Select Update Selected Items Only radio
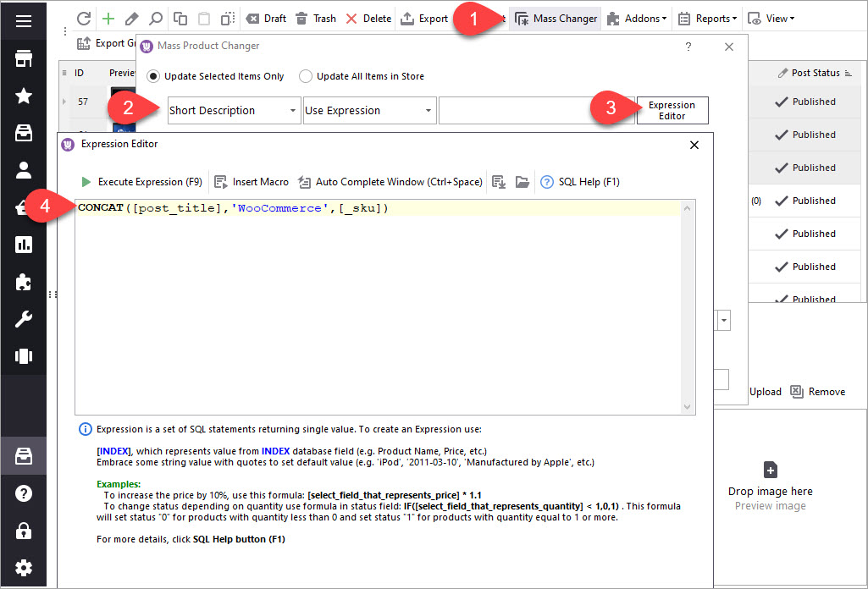This screenshot has height=589, width=868. click(x=153, y=76)
